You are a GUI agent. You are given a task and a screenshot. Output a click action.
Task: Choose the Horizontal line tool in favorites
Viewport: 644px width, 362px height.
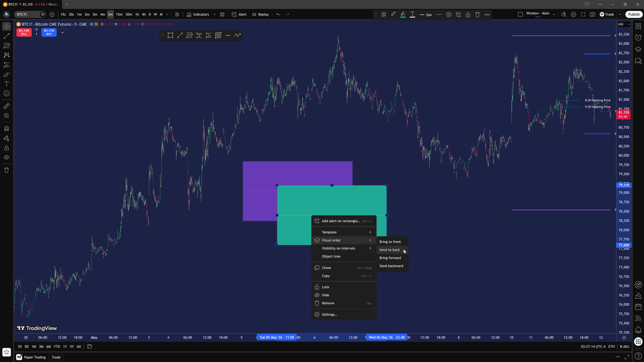click(x=228, y=35)
